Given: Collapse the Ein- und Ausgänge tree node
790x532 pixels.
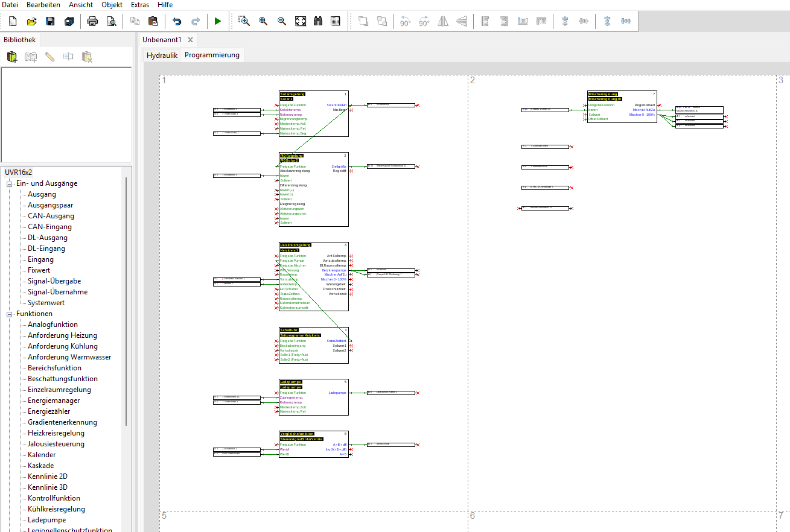Looking at the screenshot, I should coord(10,183).
